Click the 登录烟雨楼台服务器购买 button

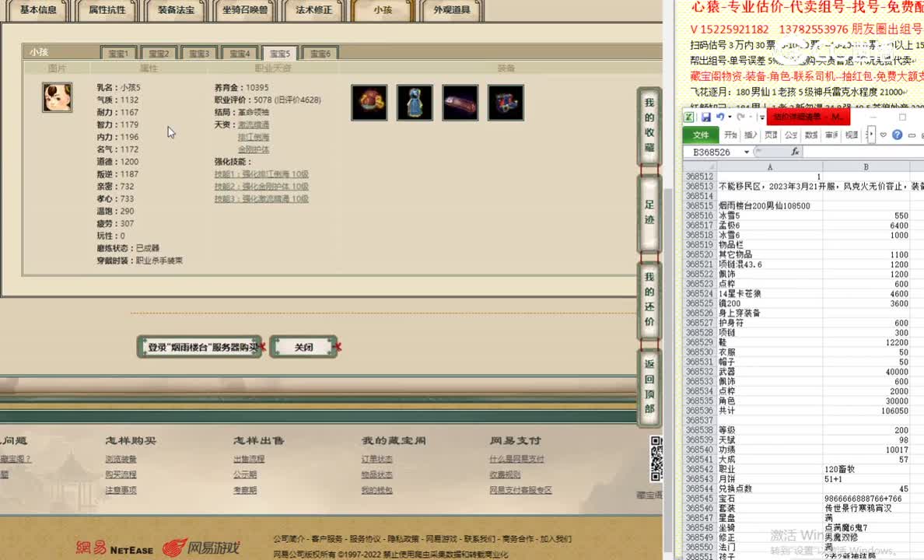[199, 345]
